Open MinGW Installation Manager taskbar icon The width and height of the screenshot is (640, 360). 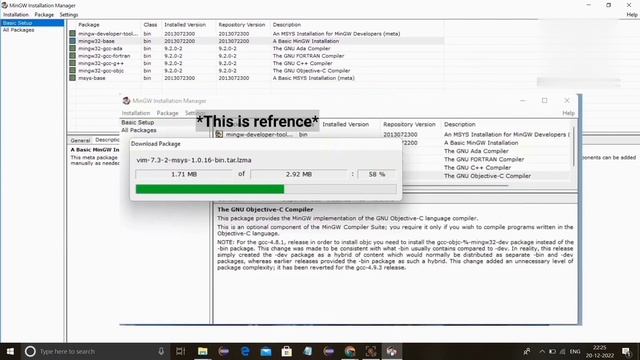[x=391, y=351]
